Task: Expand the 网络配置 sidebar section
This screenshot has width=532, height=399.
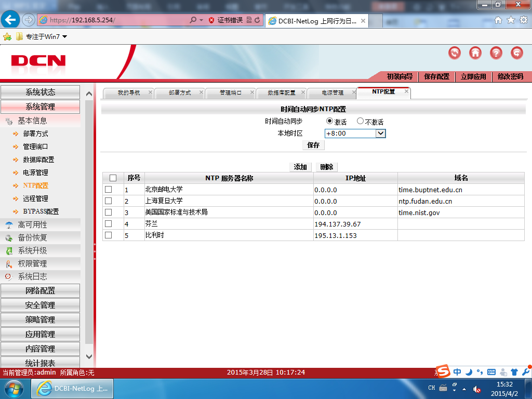Action: 40,291
